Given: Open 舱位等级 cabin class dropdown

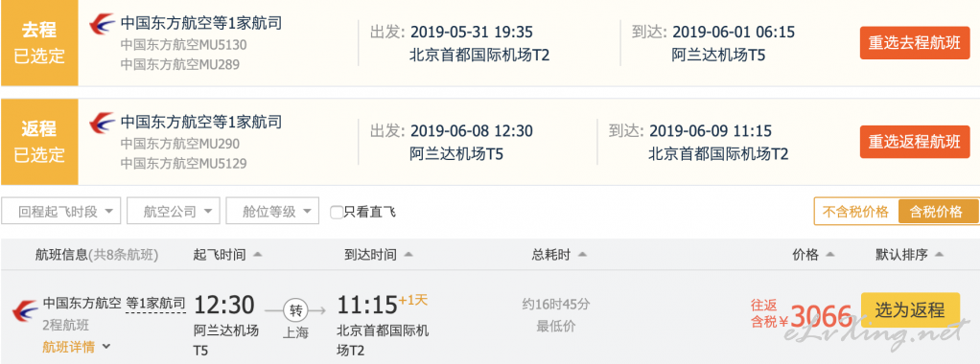Looking at the screenshot, I should click(x=272, y=211).
